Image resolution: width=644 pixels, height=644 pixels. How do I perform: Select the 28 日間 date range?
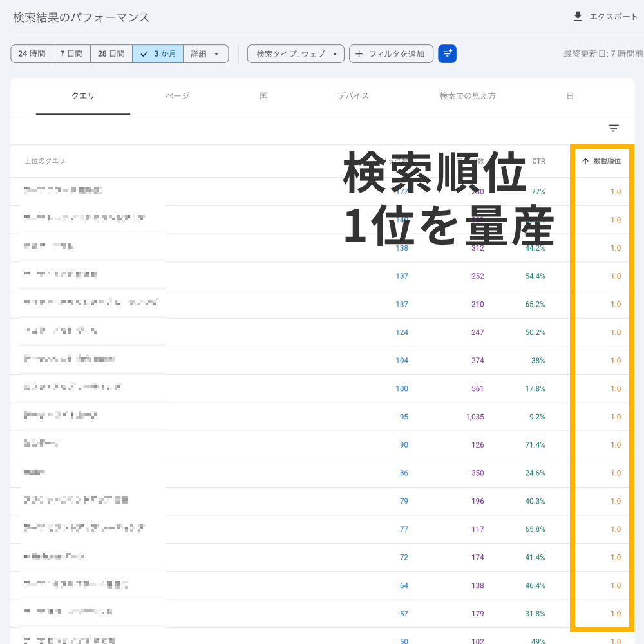111,54
